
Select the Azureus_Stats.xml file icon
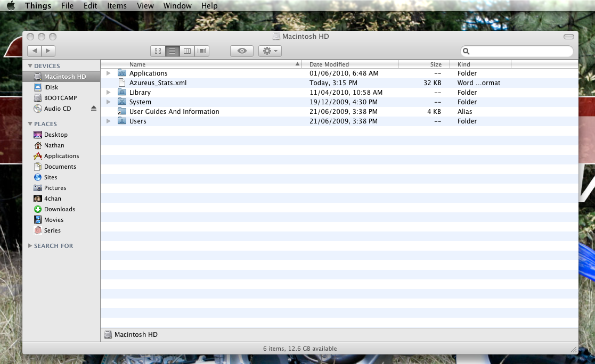coord(122,82)
